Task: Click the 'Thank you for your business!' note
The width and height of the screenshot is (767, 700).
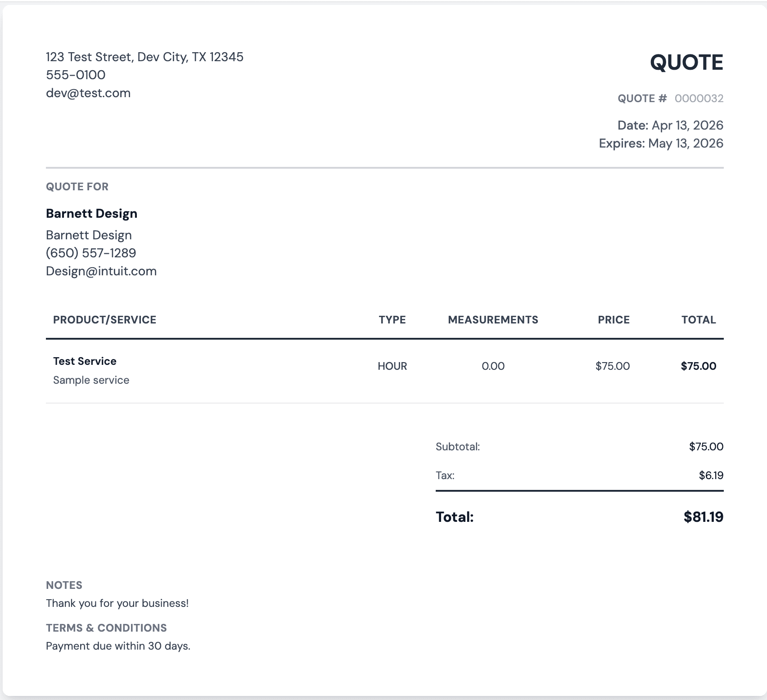Action: click(x=117, y=603)
